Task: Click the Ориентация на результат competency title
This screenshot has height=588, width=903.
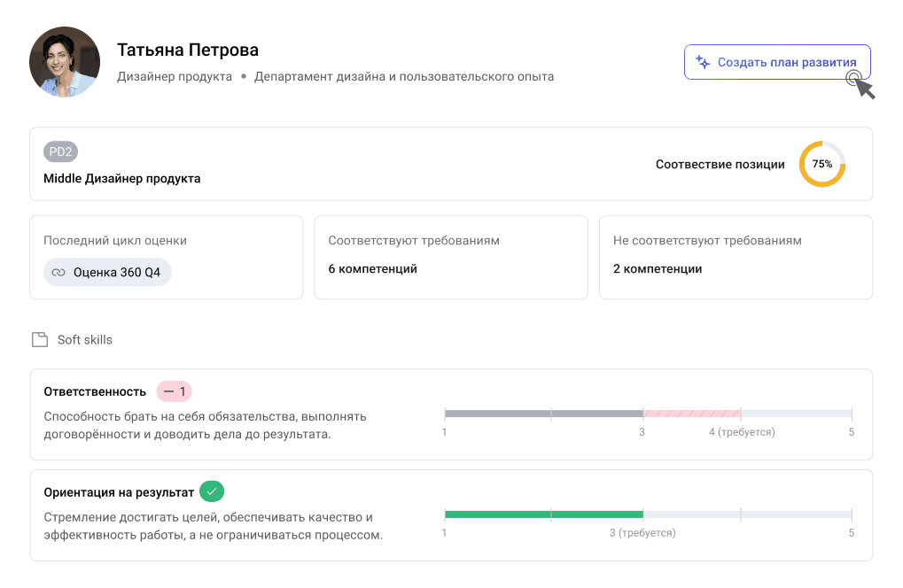Action: click(119, 491)
